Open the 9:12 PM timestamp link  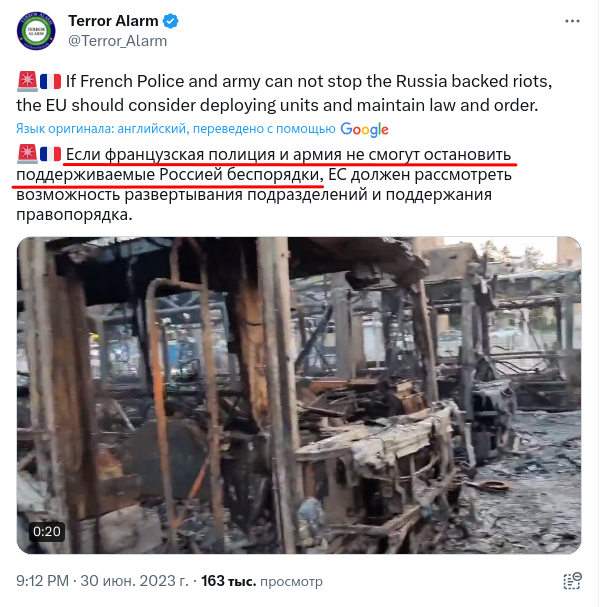(x=42, y=581)
